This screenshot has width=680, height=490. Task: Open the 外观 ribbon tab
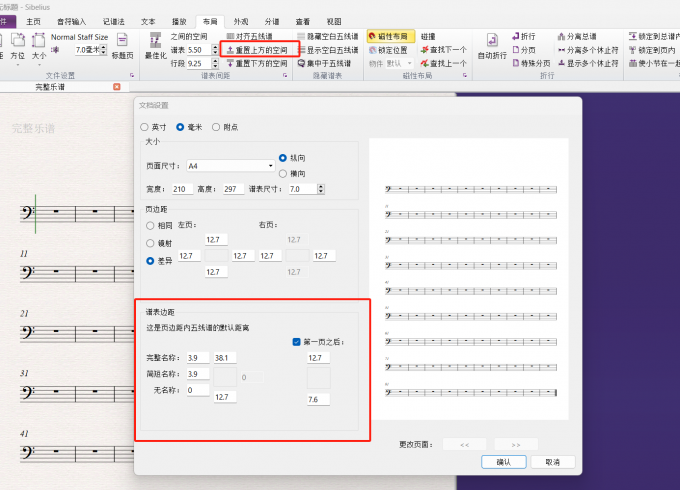(x=241, y=21)
